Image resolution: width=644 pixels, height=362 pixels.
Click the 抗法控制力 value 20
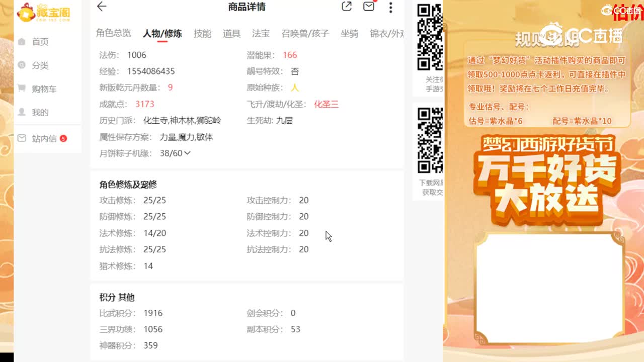[x=303, y=249]
